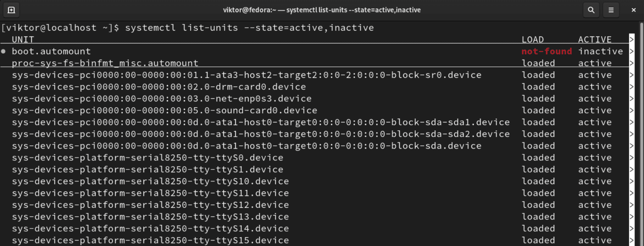644x246 pixels.
Task: Click the proc-sys-fs-binfmt_misc.automount entry
Action: 105,63
